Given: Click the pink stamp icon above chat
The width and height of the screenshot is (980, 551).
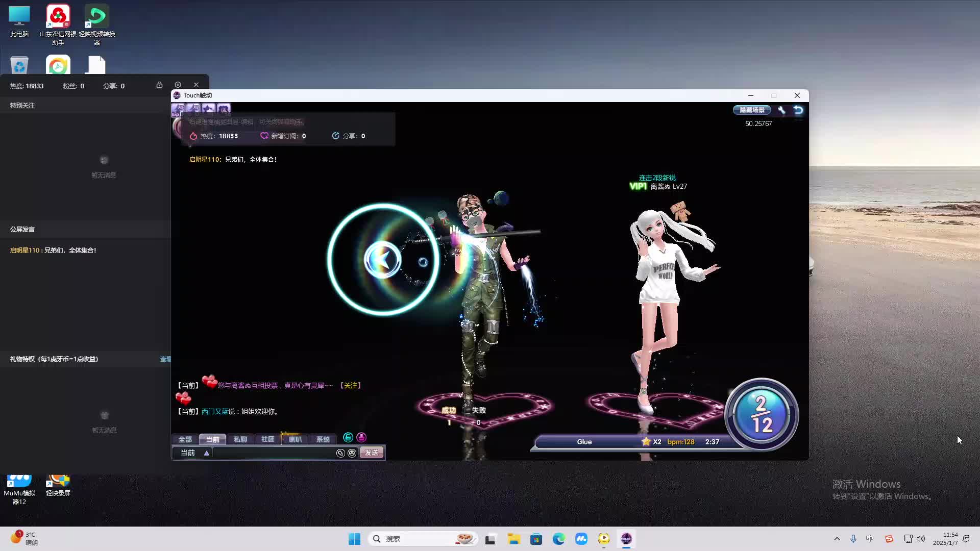Looking at the screenshot, I should [x=361, y=438].
